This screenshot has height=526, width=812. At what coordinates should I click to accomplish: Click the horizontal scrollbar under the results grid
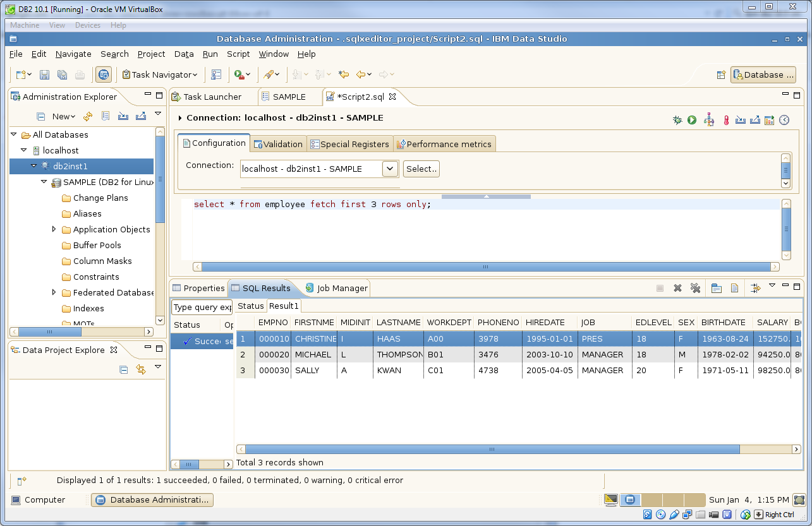[493, 450]
